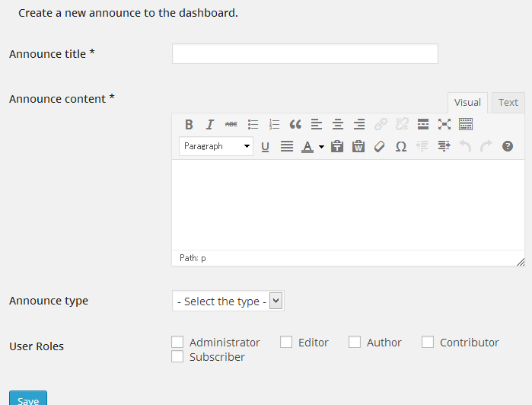Insert a blockquote in the content
532x405 pixels.
[295, 125]
